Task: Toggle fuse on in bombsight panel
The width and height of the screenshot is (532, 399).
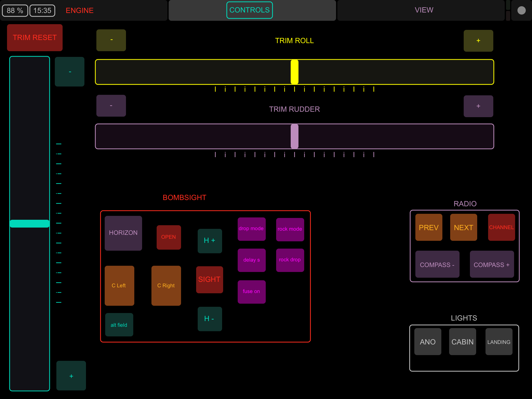Action: tap(251, 292)
